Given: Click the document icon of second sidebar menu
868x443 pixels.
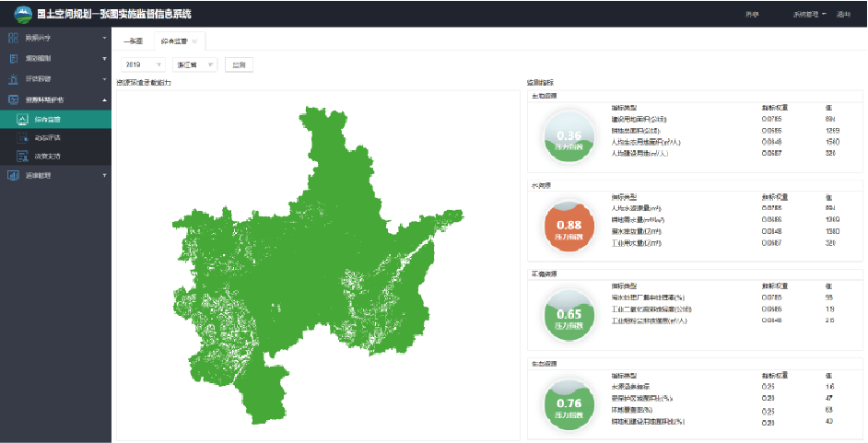Looking at the screenshot, I should (x=14, y=59).
